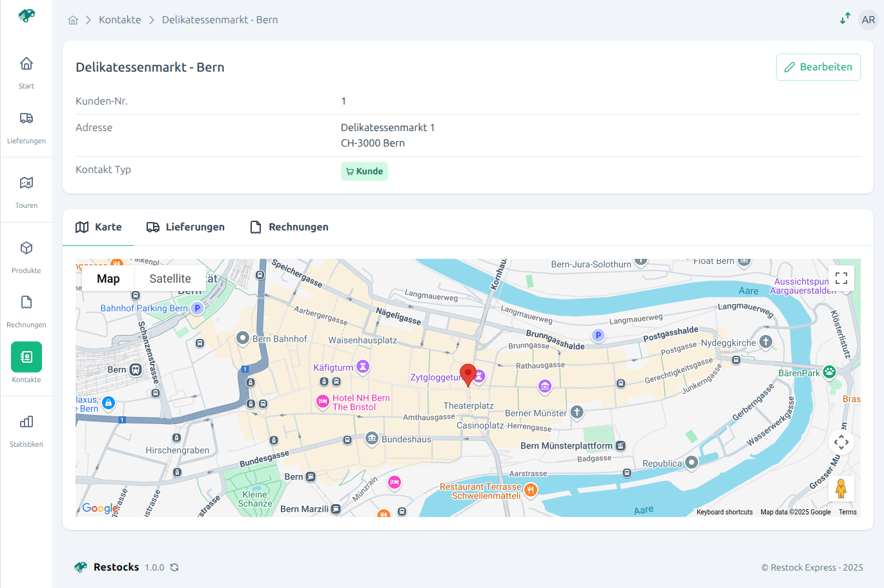The width and height of the screenshot is (884, 588).
Task: Open the AR user avatar menu
Action: [869, 19]
